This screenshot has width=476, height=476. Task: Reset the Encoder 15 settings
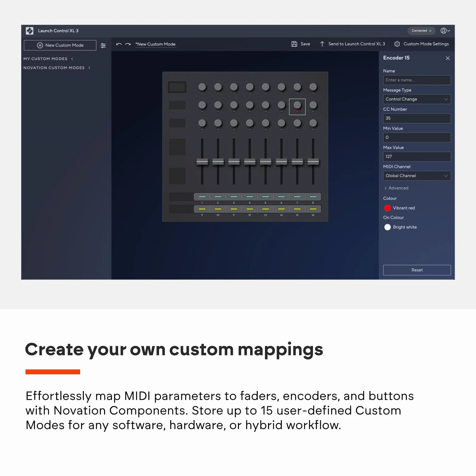(417, 270)
